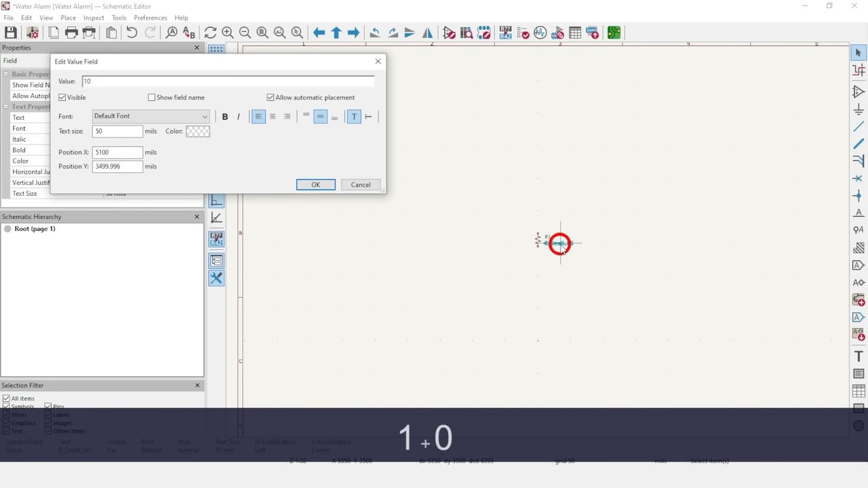Image resolution: width=868 pixels, height=488 pixels.
Task: Select the Add Power symbol tool
Action: (859, 109)
